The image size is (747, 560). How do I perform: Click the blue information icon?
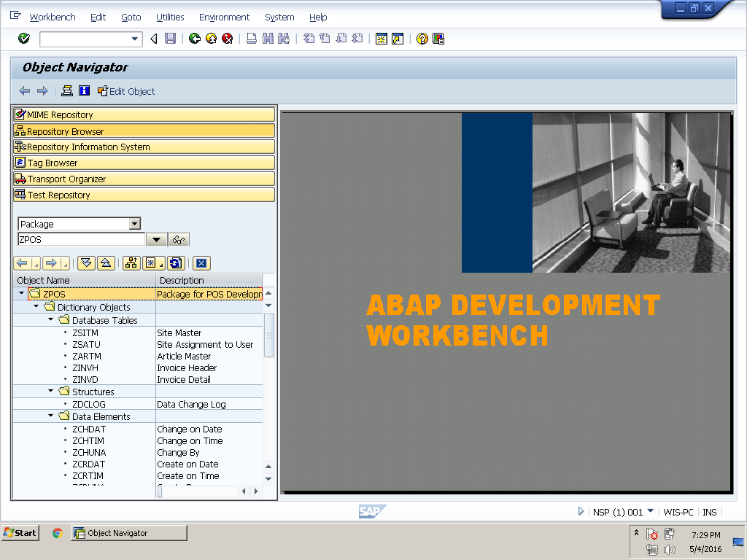pos(84,91)
